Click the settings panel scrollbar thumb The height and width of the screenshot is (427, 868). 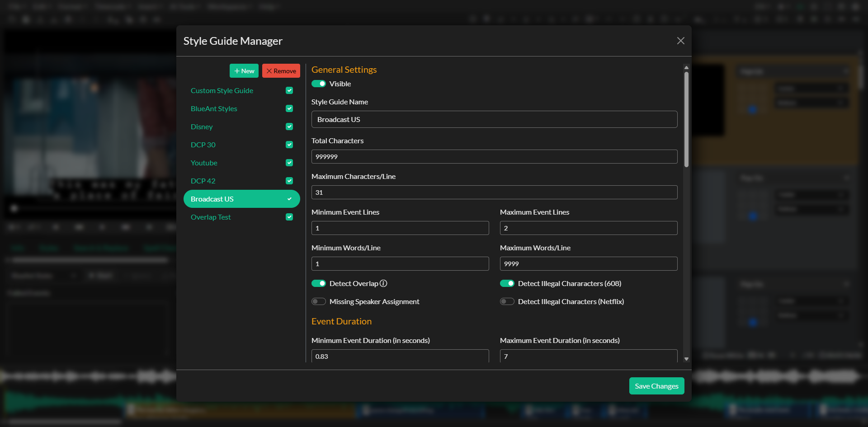[686, 119]
